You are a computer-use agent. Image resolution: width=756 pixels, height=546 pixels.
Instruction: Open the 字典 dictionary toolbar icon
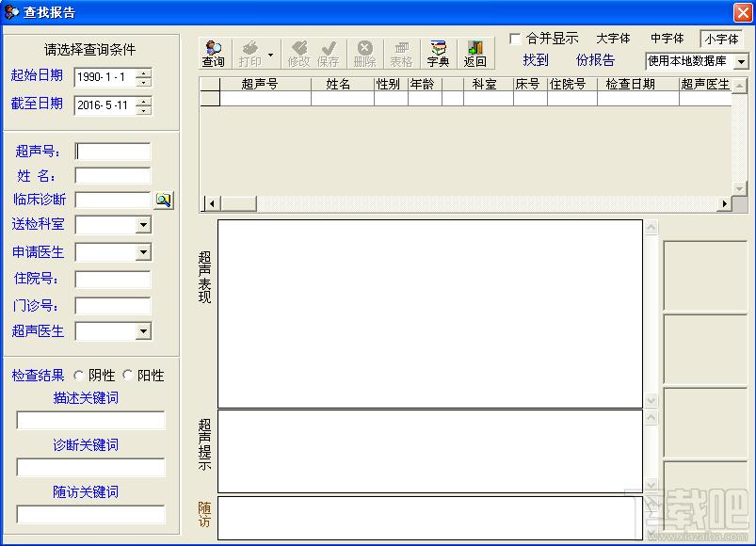(x=439, y=54)
